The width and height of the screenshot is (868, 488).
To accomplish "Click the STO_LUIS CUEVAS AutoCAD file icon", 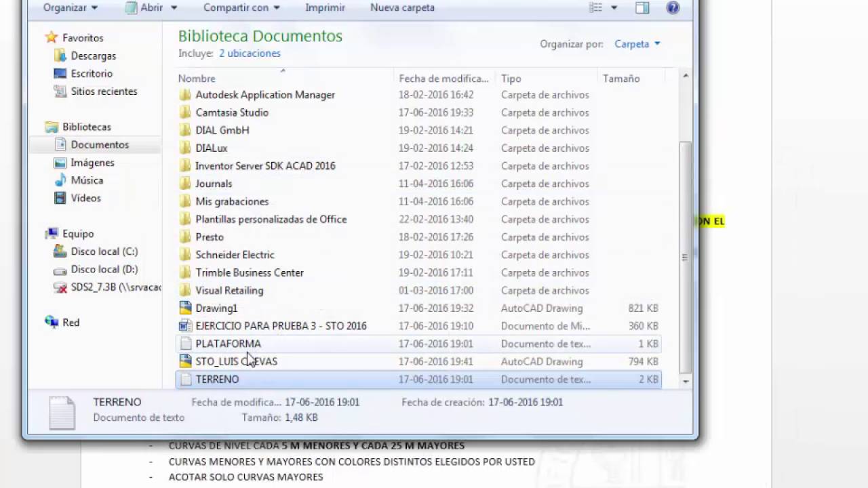I will coord(185,361).
